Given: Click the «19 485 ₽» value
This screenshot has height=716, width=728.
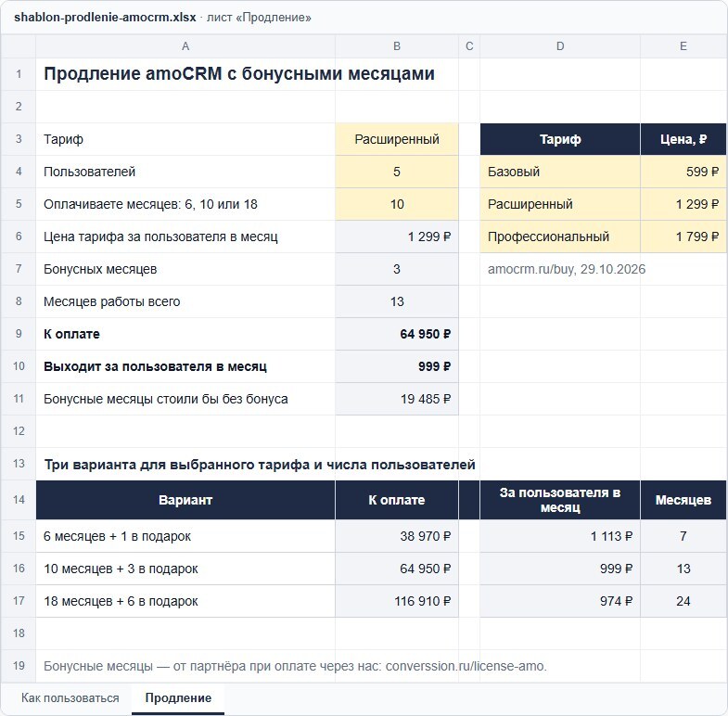Looking at the screenshot, I should pyautogui.click(x=397, y=400).
